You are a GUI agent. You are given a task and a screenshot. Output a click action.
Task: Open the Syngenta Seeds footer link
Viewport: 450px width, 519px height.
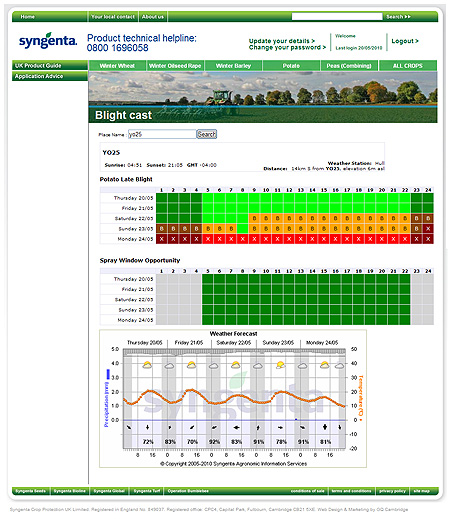31,491
